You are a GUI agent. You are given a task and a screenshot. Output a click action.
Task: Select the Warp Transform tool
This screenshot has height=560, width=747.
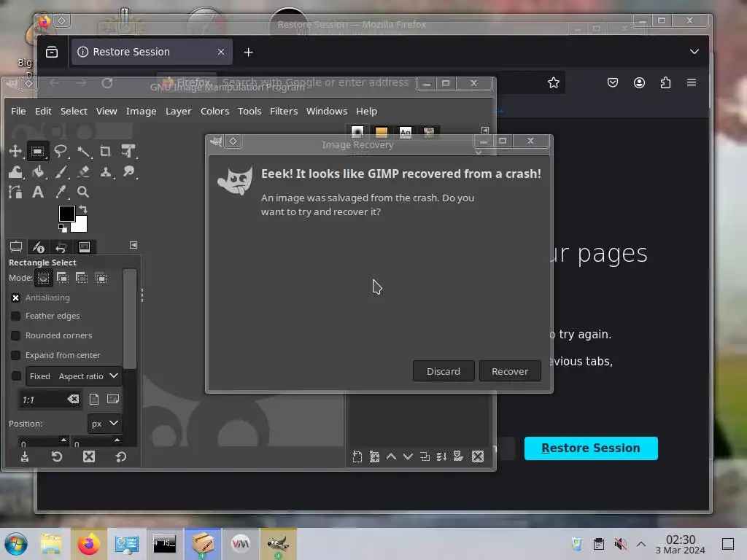pos(15,171)
